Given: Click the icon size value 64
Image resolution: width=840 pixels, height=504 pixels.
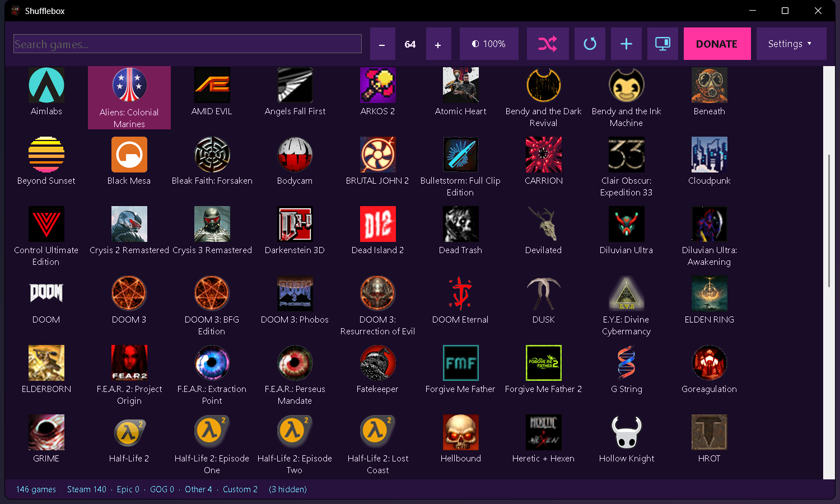Looking at the screenshot, I should pos(410,44).
